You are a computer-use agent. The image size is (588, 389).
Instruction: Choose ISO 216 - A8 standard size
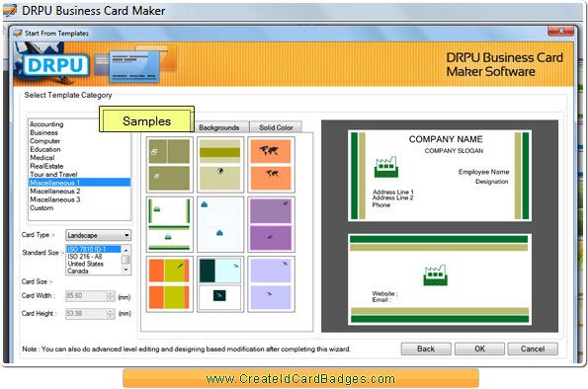tap(85, 257)
